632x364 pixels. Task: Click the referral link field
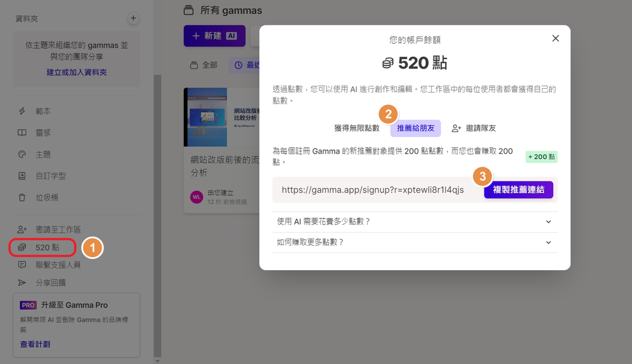click(x=373, y=190)
